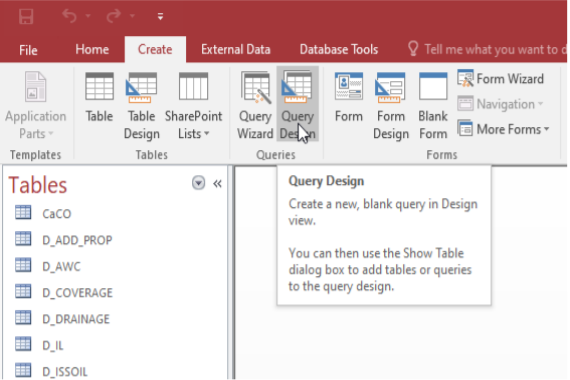This screenshot has height=380, width=570.
Task: Click the D_IL table icon
Action: click(x=23, y=344)
